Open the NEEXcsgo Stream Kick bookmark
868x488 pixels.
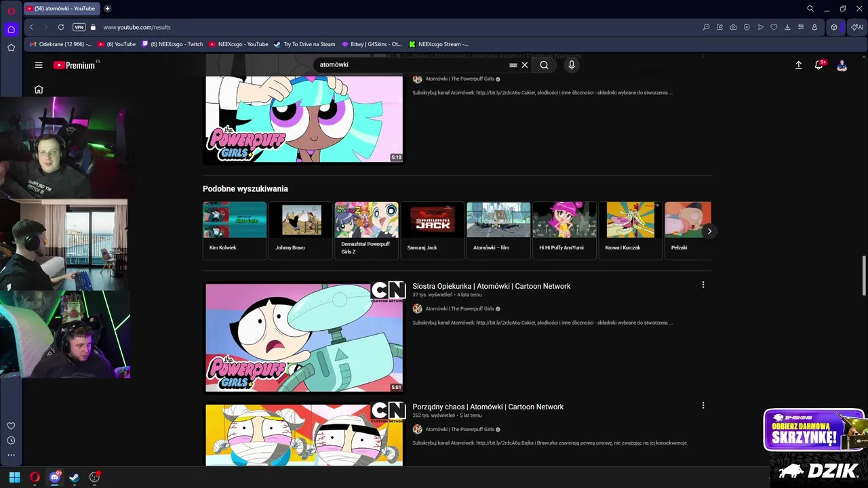pyautogui.click(x=438, y=44)
